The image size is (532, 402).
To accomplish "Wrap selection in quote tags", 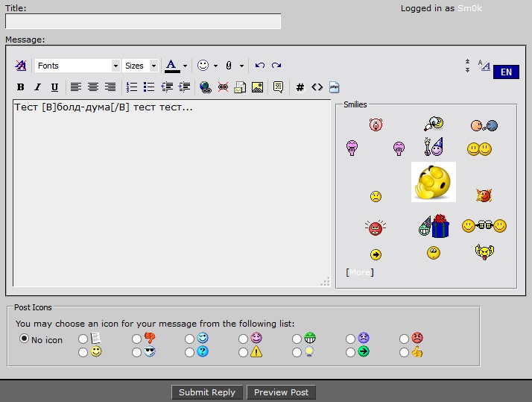I will (x=278, y=87).
